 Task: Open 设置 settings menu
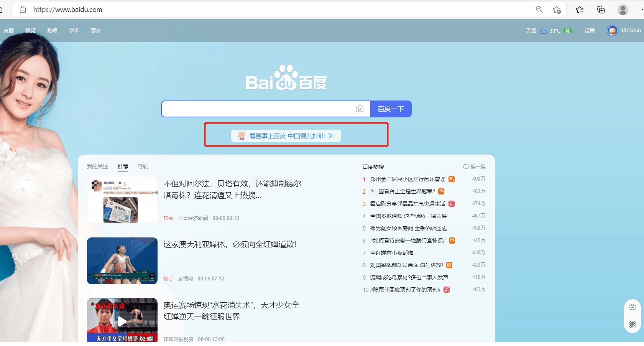pos(590,31)
